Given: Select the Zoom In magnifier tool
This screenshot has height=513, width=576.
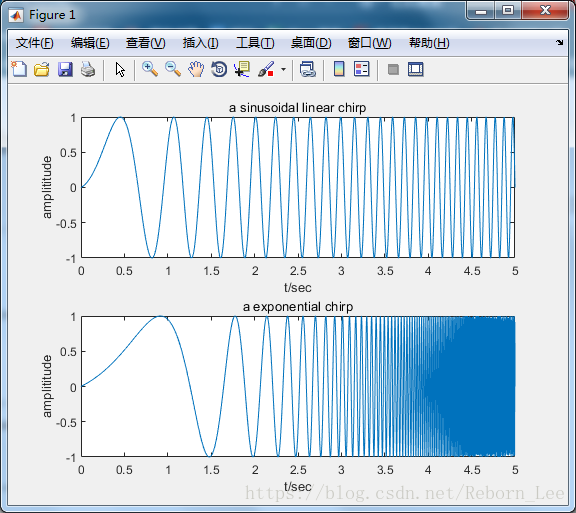Looking at the screenshot, I should point(150,69).
